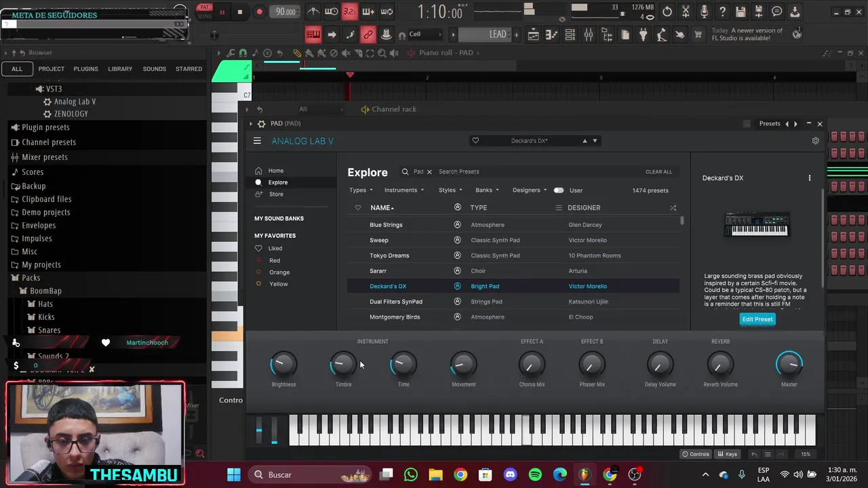The height and width of the screenshot is (488, 868).
Task: Sort presets by NAME column
Action: (x=382, y=207)
